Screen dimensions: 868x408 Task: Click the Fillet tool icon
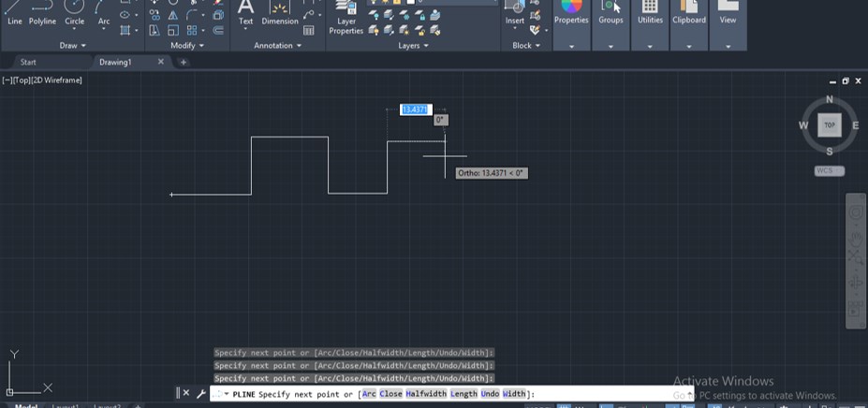click(x=191, y=15)
